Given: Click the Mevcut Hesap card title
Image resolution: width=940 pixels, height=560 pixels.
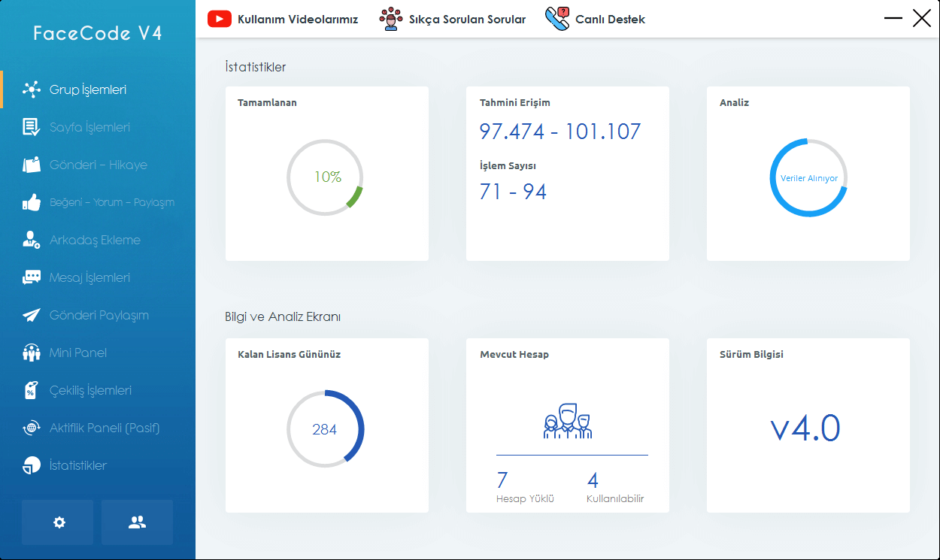Looking at the screenshot, I should pyautogui.click(x=514, y=355).
